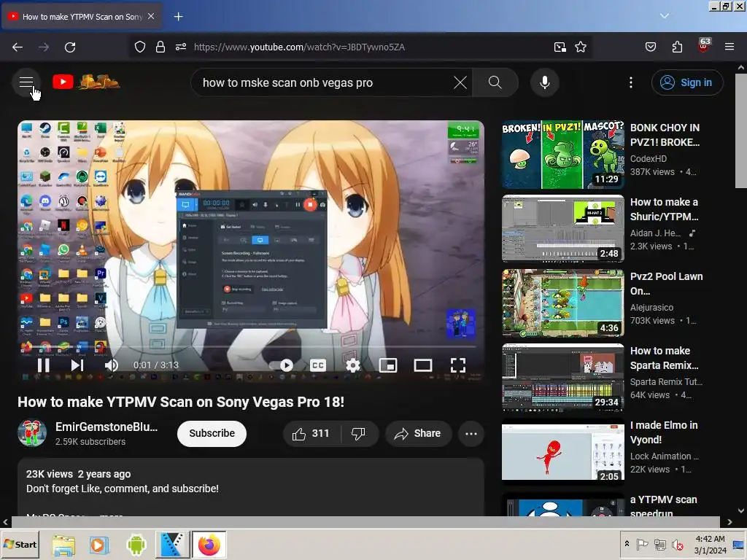Open I made Elmo in Vyond thumbnail
This screenshot has width=747, height=560.
pos(562,451)
